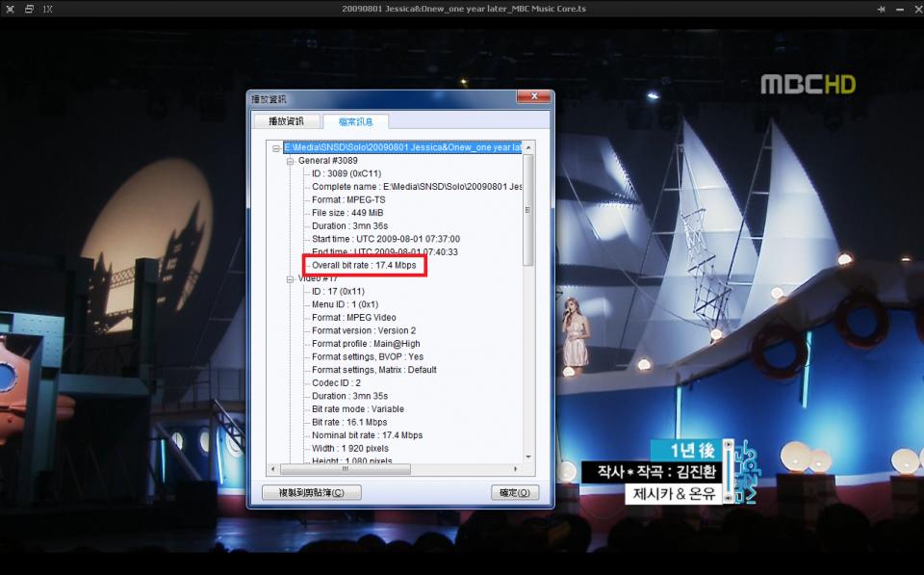Click the tree's vertical scrollbar down arrow
The width and height of the screenshot is (924, 575).
[528, 457]
